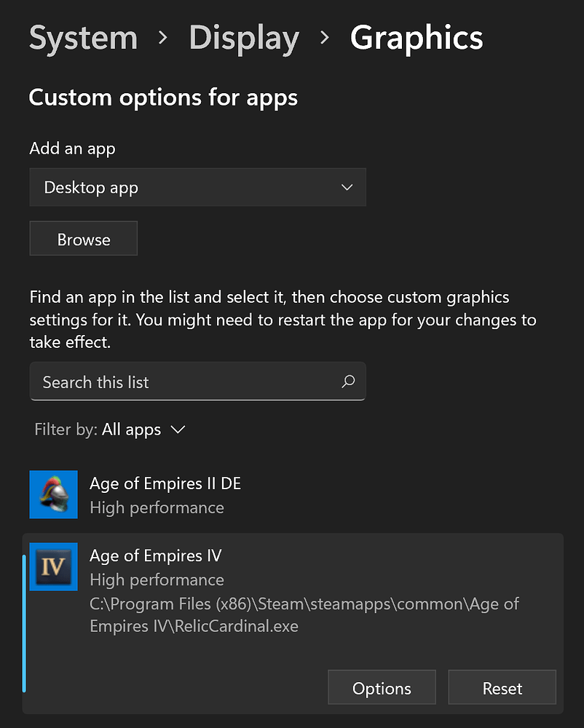Screen dimensions: 584x728
Task: Click High performance under Age of Empires II DE
Action: point(157,507)
